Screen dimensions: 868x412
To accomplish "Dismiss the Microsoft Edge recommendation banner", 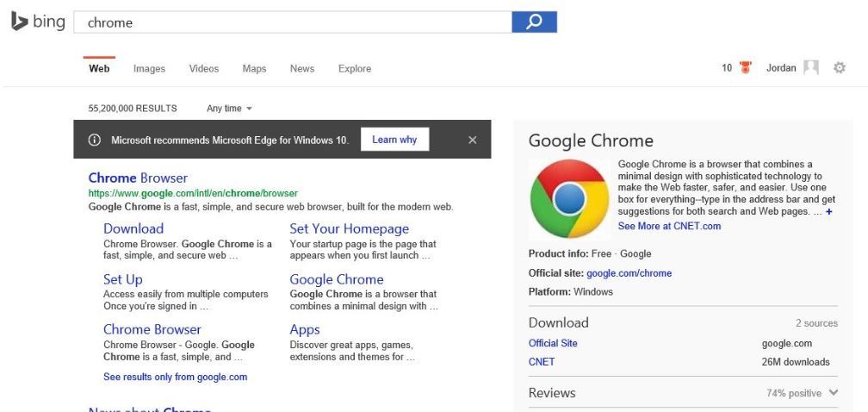I will pos(472,140).
